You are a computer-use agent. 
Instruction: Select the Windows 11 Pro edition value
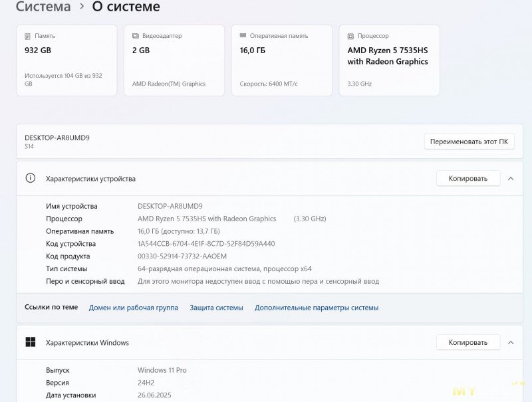[162, 370]
